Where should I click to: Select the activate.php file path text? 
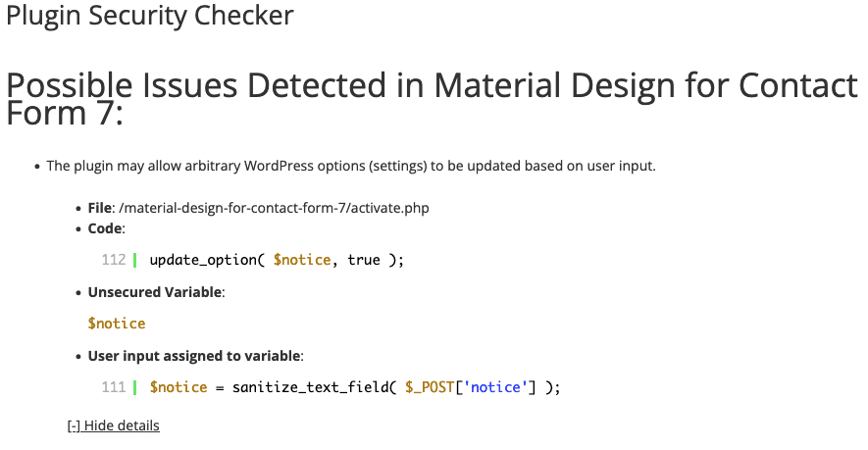(x=274, y=208)
